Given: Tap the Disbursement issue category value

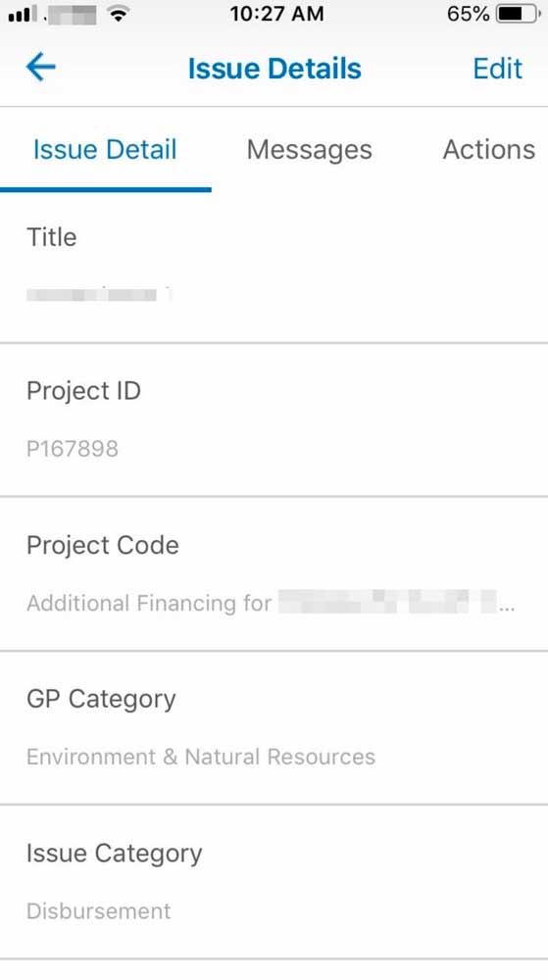Looking at the screenshot, I should [99, 911].
